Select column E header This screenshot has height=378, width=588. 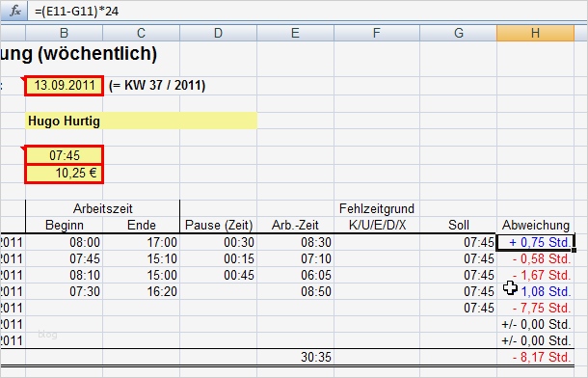click(x=296, y=33)
